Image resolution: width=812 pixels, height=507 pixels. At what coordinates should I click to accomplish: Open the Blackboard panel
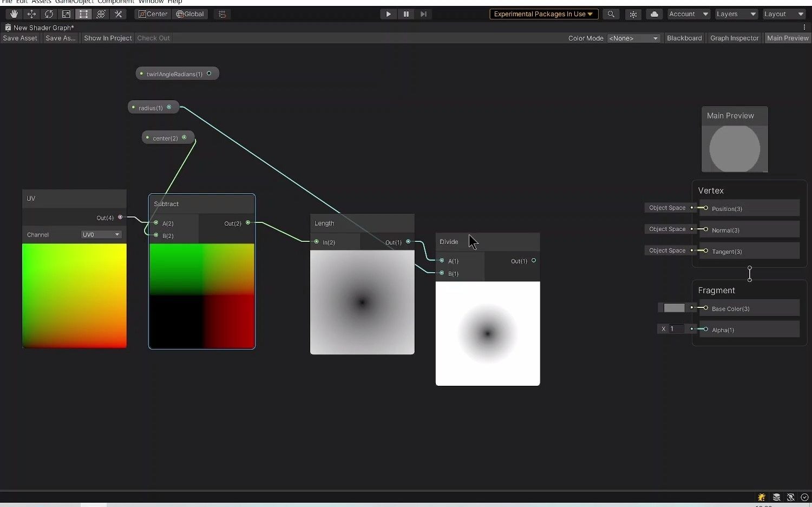684,38
